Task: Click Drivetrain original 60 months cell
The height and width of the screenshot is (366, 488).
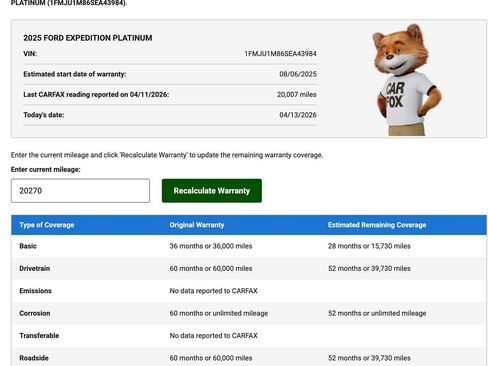Action: coord(211,268)
